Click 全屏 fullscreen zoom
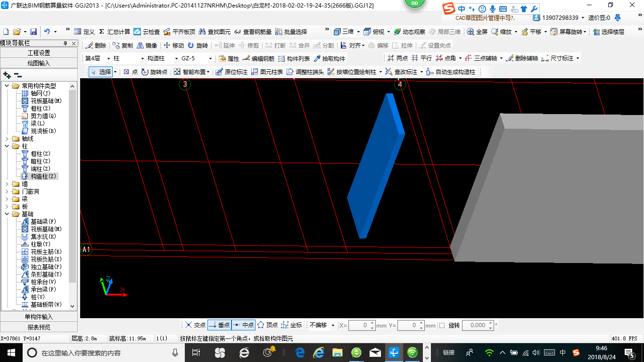 [477, 32]
